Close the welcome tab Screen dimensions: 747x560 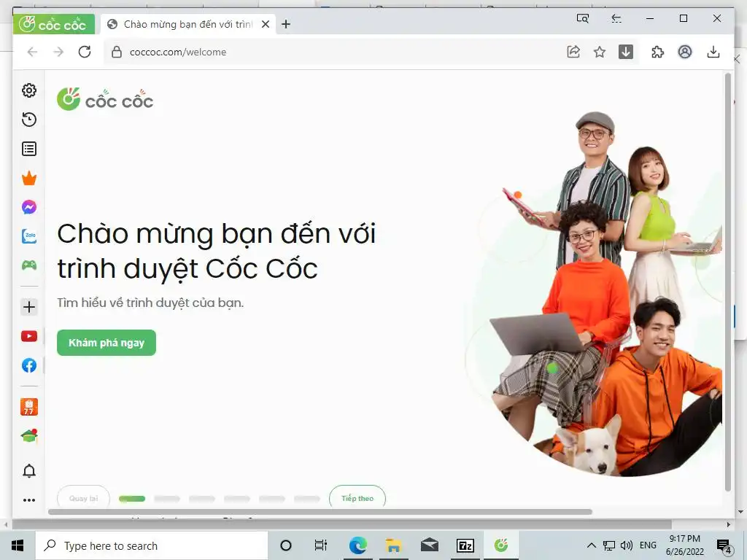click(x=266, y=24)
